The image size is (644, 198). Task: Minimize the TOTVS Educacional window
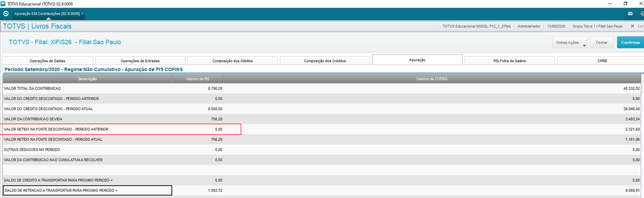(x=610, y=3)
